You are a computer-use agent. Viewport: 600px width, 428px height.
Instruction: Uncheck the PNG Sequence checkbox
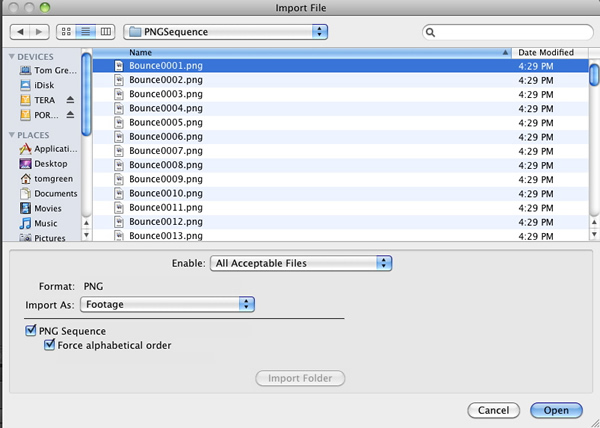31,330
